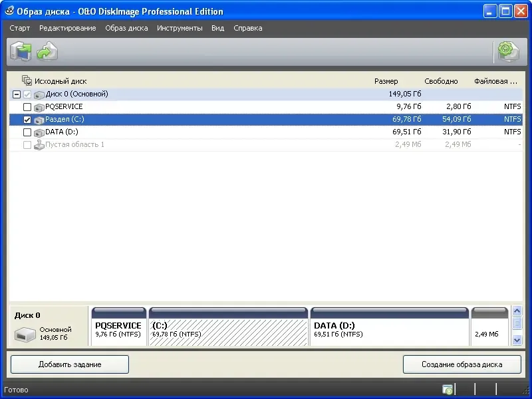Click the Добавить задание button
Image resolution: width=532 pixels, height=399 pixels.
[x=70, y=364]
